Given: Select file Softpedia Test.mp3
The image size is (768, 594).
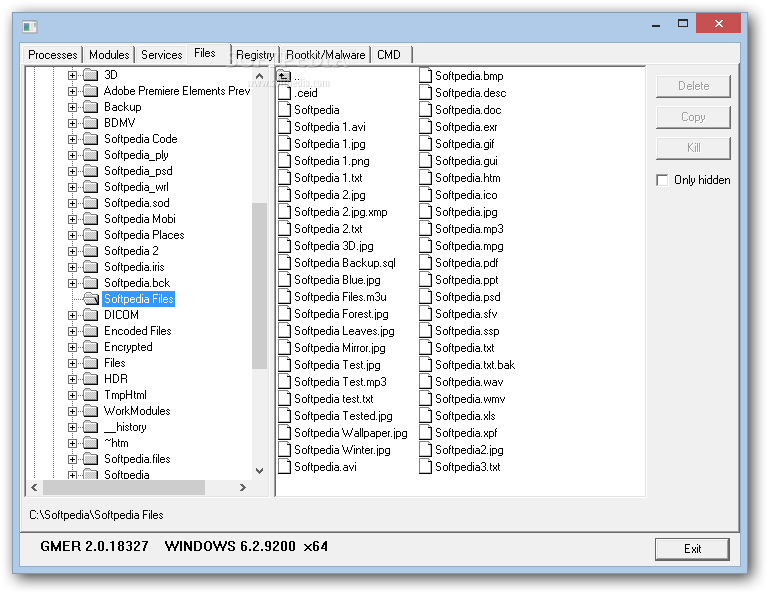Looking at the screenshot, I should point(340,382).
